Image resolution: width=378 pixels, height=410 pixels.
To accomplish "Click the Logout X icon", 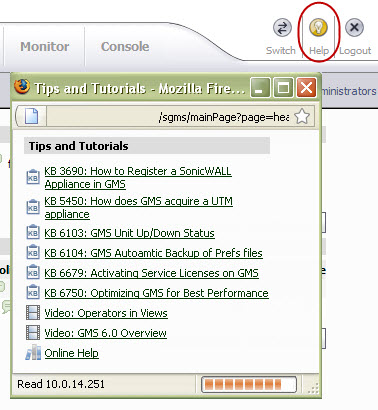I will (x=354, y=27).
